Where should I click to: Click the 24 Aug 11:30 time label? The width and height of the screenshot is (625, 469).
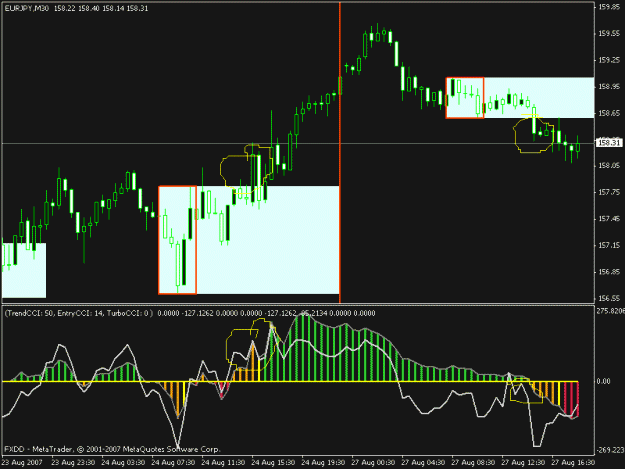pos(223,463)
